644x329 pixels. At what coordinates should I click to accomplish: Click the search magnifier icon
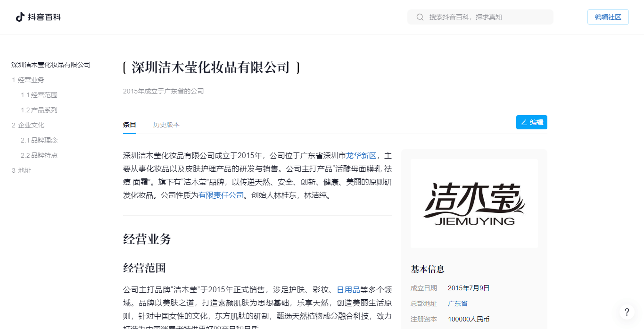[x=420, y=17]
